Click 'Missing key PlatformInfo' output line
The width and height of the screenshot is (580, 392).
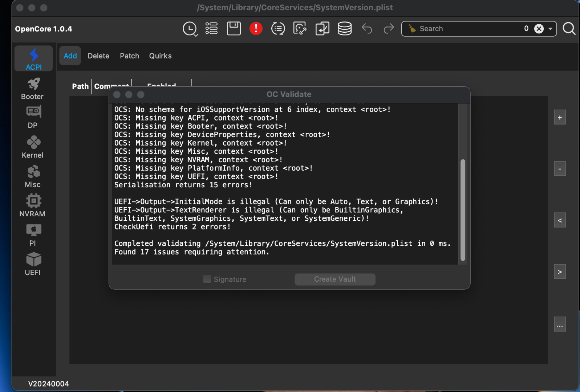214,168
